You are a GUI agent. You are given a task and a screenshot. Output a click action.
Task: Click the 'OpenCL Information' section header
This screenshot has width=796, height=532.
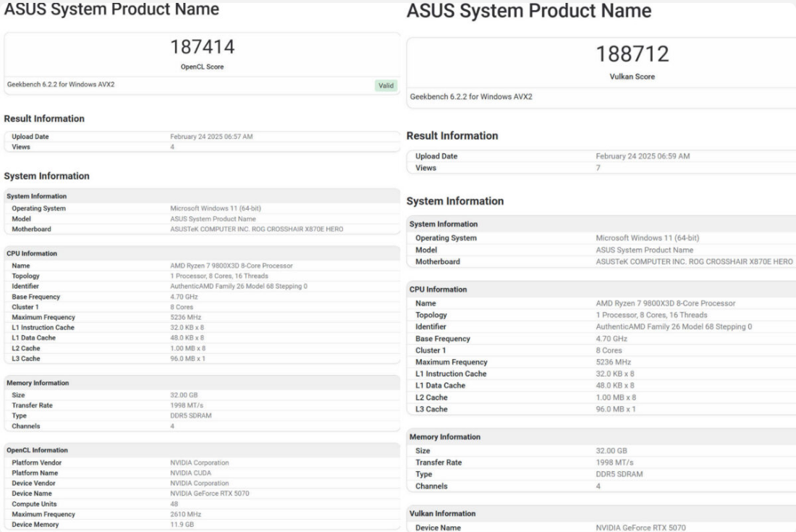(37, 450)
